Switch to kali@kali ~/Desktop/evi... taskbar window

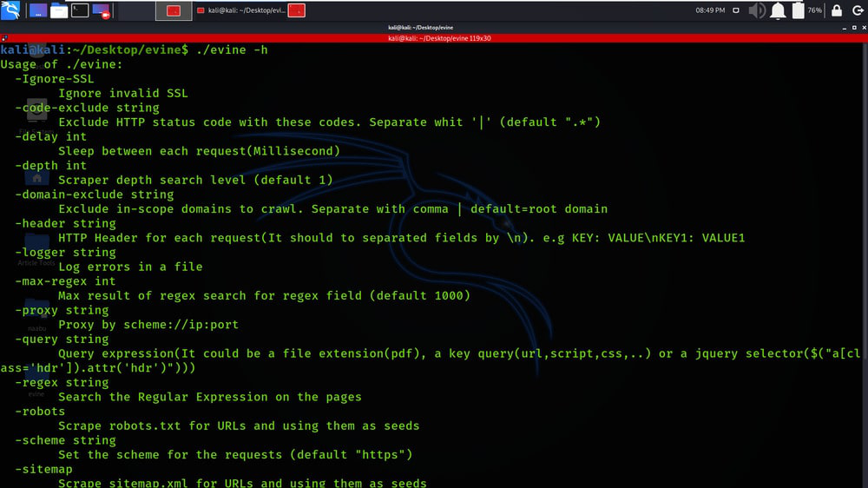(241, 10)
